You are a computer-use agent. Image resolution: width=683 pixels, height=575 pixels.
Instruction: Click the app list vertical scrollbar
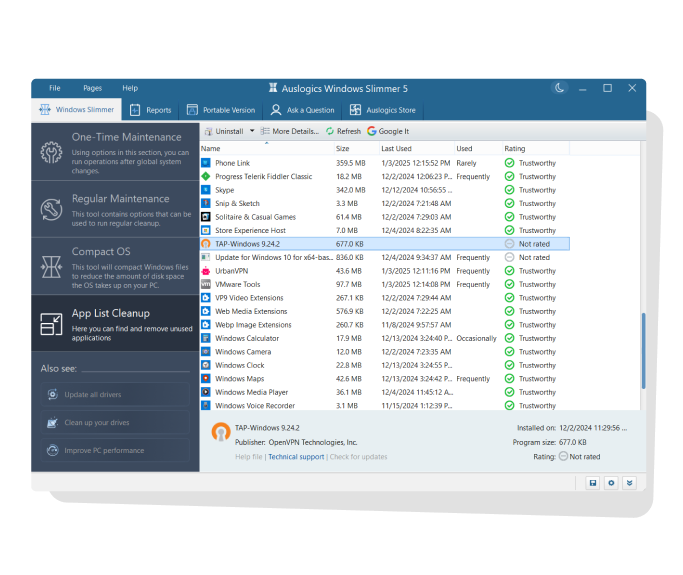tap(643, 351)
